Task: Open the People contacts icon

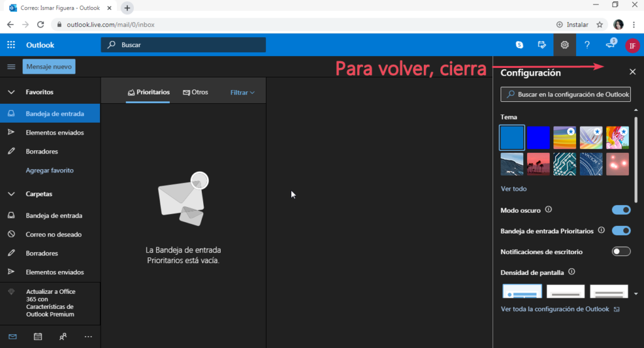Action: [63, 337]
